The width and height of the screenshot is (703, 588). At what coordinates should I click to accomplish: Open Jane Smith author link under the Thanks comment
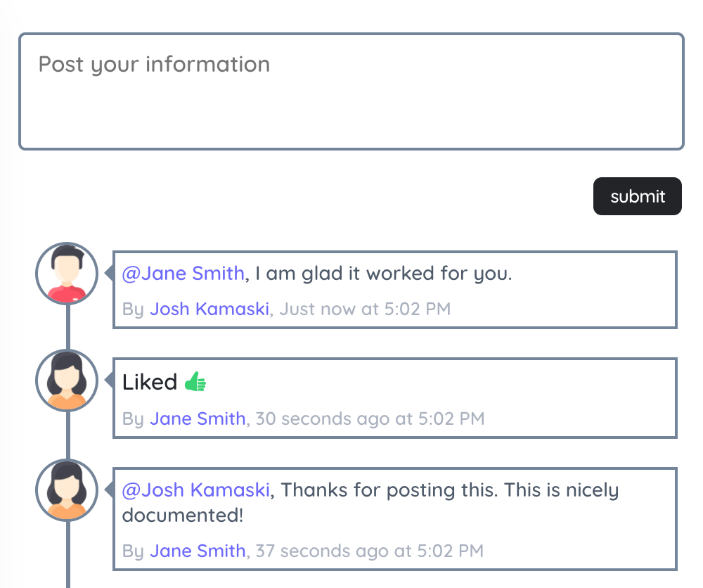198,551
